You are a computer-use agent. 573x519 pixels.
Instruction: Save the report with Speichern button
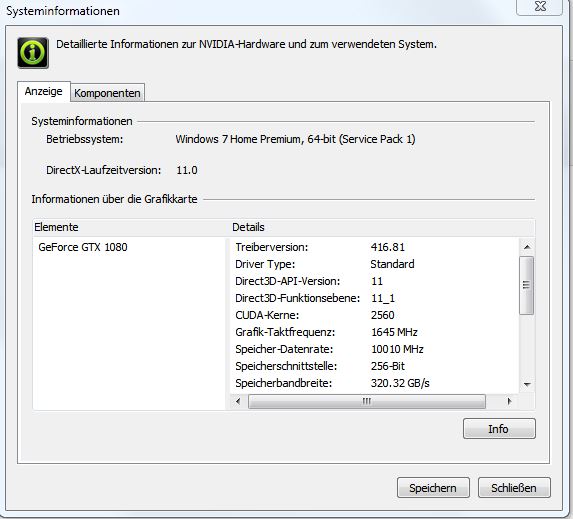tap(433, 488)
